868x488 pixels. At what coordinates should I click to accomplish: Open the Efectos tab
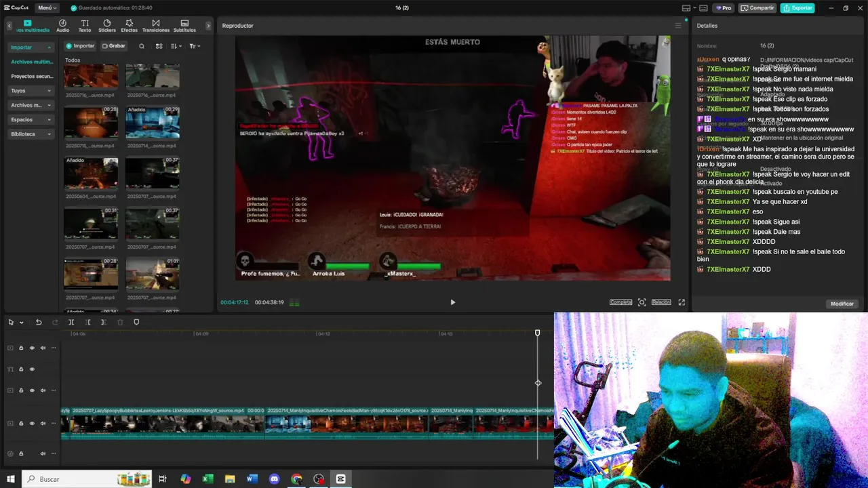(x=129, y=26)
